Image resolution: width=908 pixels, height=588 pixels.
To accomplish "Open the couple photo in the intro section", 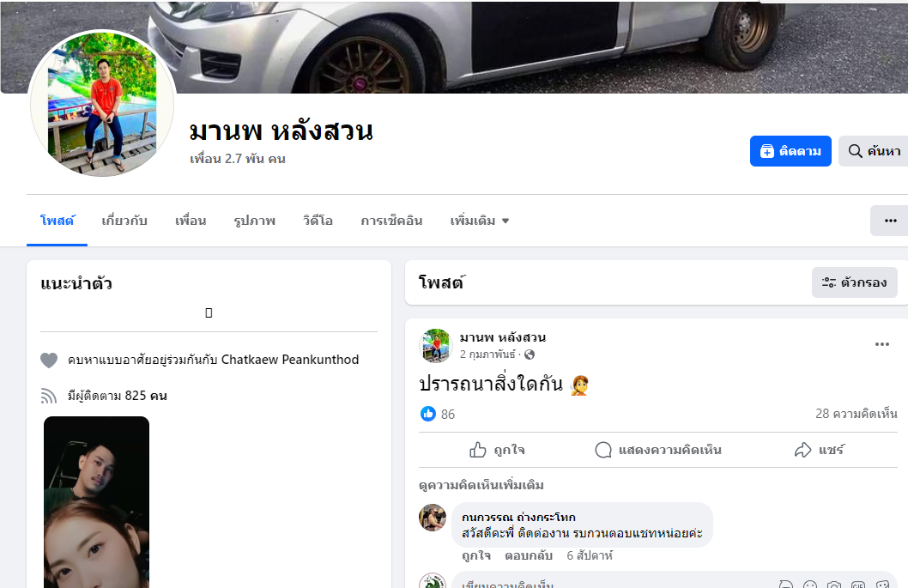I will [97, 501].
